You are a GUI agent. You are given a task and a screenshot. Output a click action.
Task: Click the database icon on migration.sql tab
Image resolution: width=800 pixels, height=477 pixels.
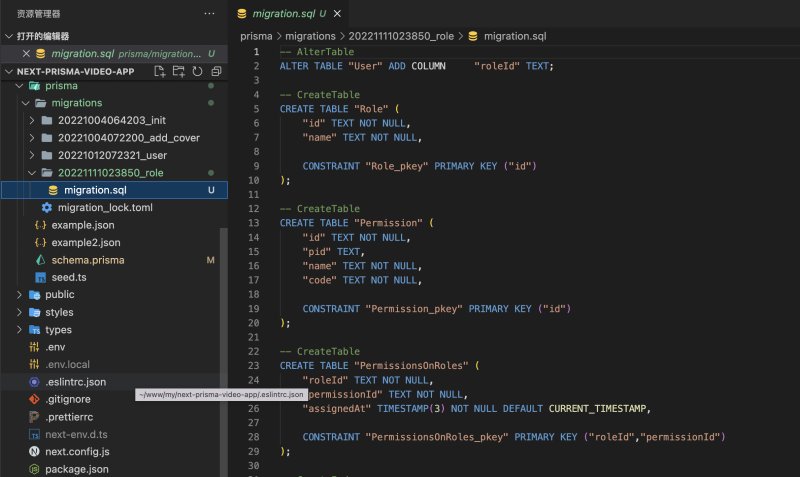(x=242, y=14)
